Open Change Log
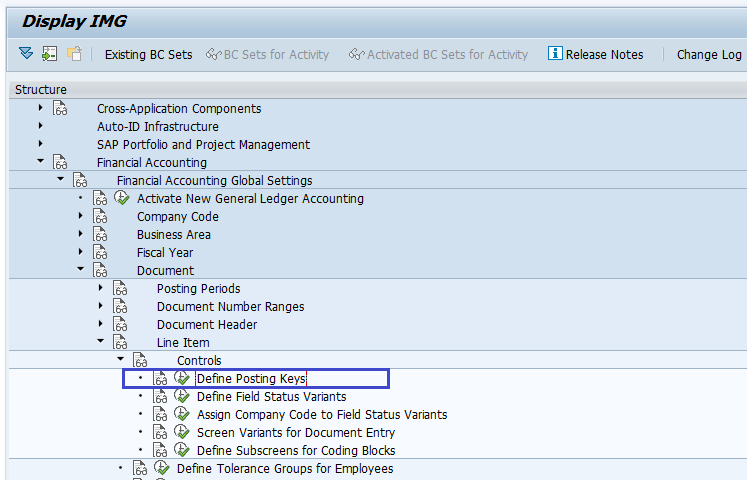747x480 pixels. [709, 55]
